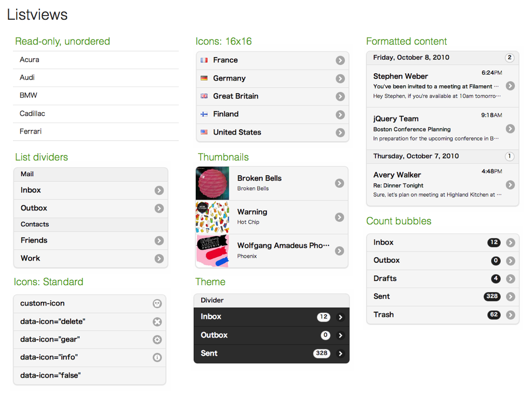This screenshot has height=399, width=532.
Task: Open the Stephen Weber meeting invitation message
Action: tap(435, 86)
